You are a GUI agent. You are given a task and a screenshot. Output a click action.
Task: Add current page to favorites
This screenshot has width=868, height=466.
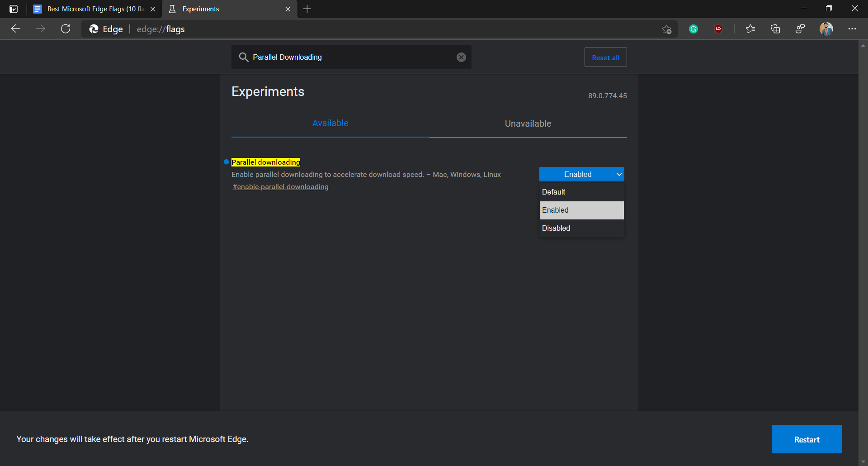pos(666,29)
